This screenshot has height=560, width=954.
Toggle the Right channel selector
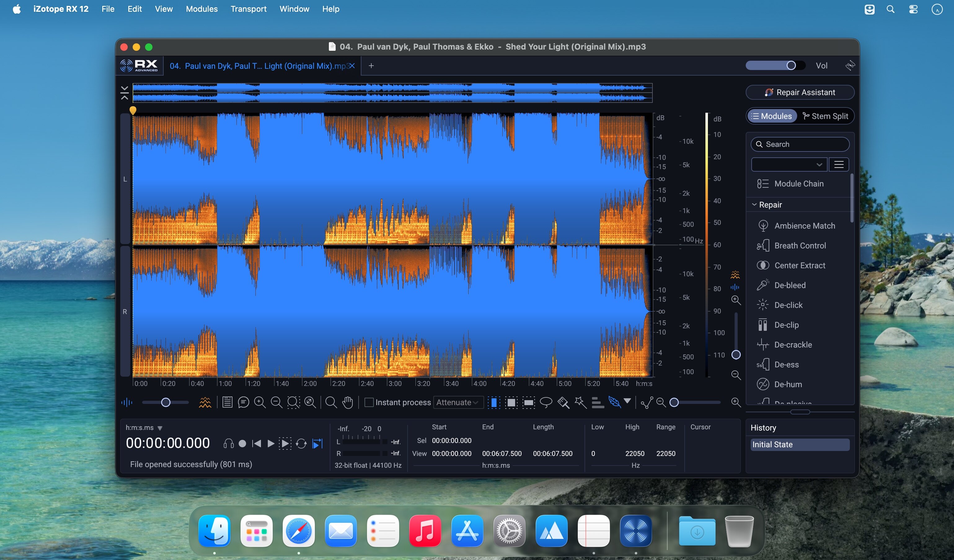point(125,311)
